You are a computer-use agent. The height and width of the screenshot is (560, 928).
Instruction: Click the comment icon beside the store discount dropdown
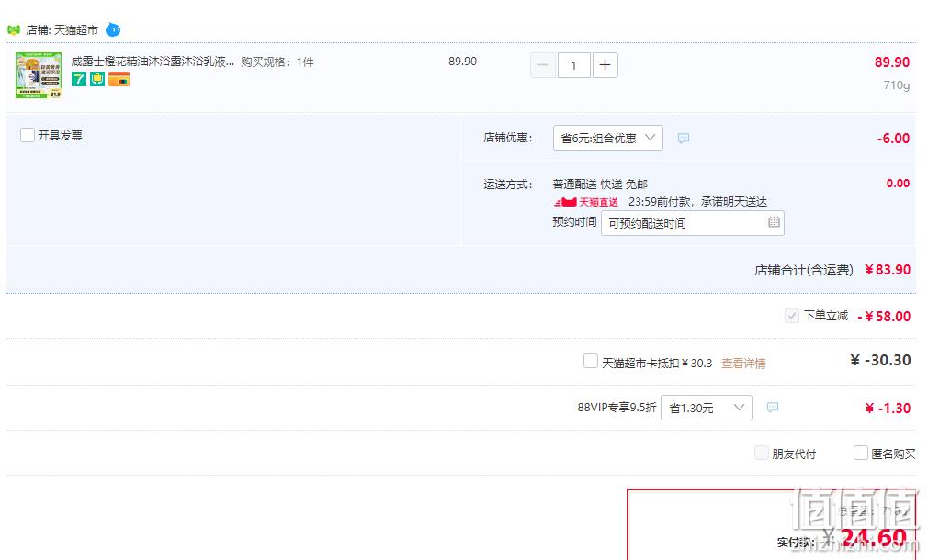683,139
